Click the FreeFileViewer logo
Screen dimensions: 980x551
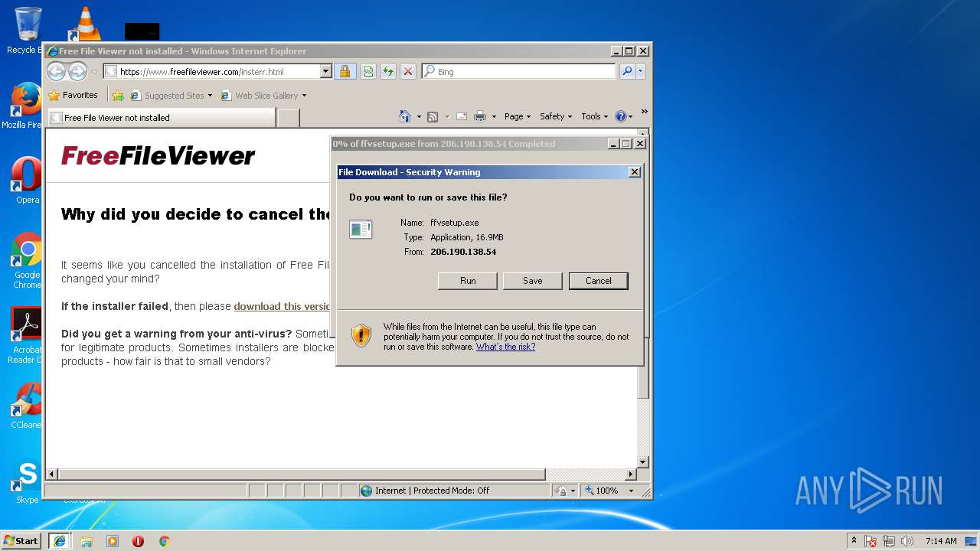pyautogui.click(x=158, y=156)
